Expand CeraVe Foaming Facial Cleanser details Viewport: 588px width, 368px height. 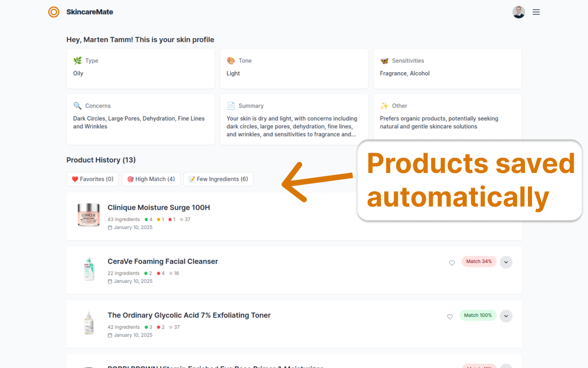click(506, 262)
